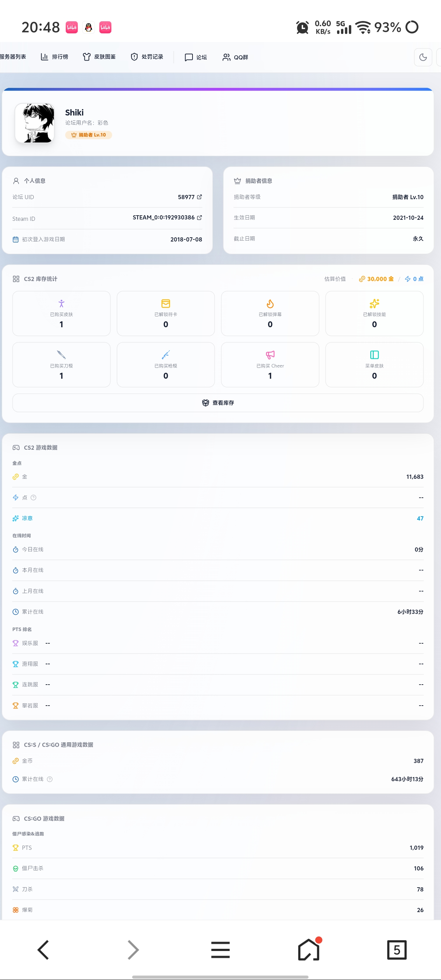This screenshot has width=441, height=980.
Task: Toggle dark mode with the moon icon
Action: pos(423,57)
